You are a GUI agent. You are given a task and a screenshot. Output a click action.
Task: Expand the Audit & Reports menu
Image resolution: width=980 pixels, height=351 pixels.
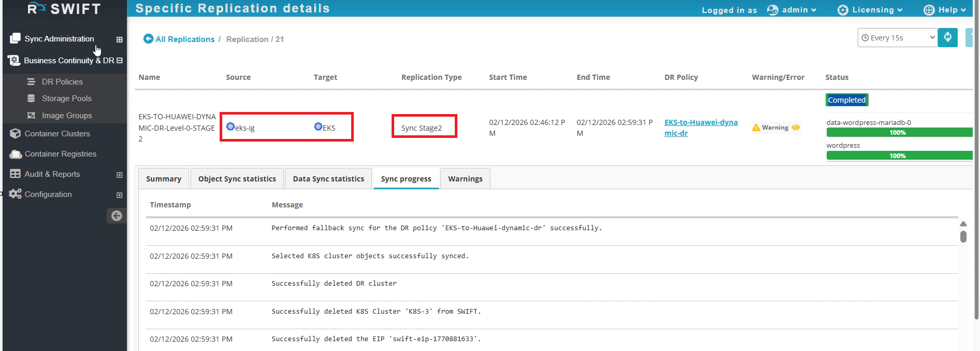tap(120, 175)
